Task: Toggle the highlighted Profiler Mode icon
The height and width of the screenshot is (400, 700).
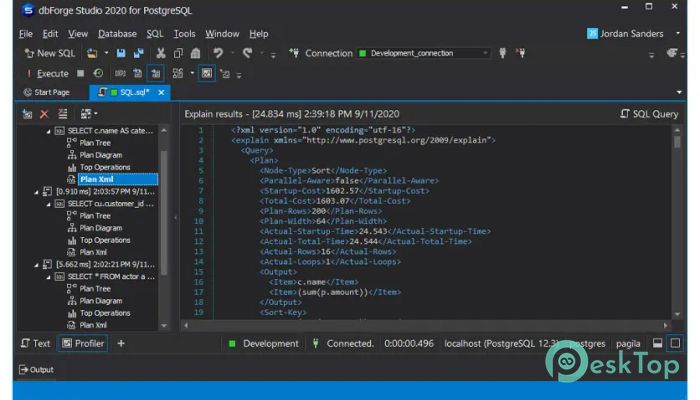Action: point(155,73)
